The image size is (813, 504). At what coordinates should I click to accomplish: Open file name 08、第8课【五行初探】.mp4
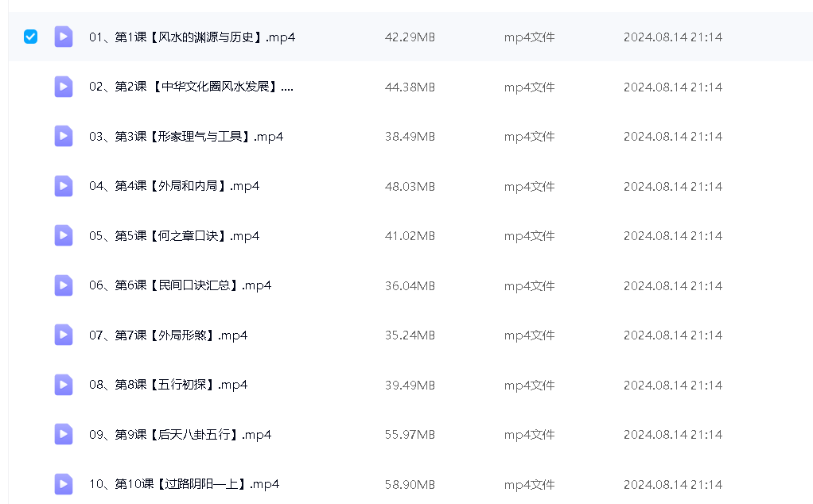click(x=168, y=385)
